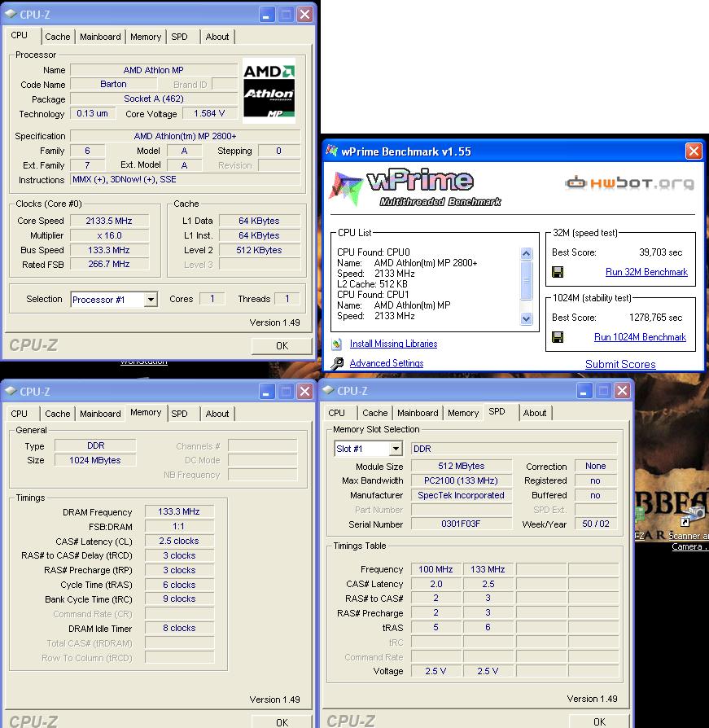The width and height of the screenshot is (709, 728).
Task: Click the Specification field AMD Athlon(tm) MP 2800+
Action: [x=185, y=136]
